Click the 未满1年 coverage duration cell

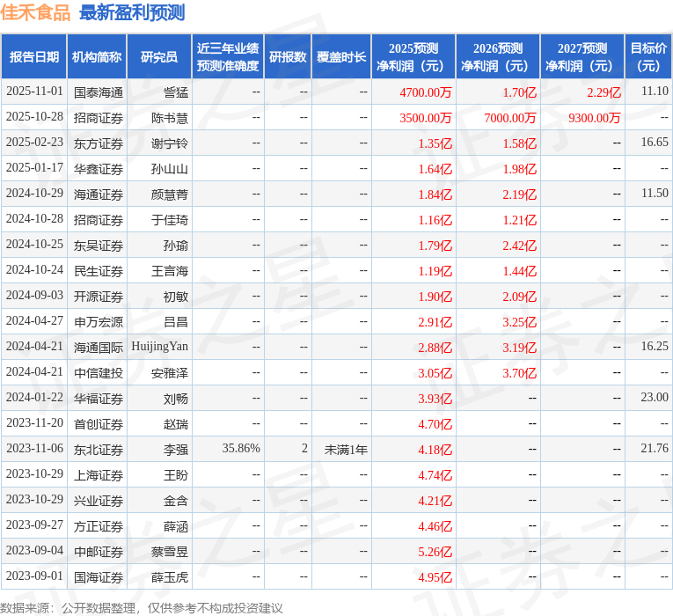346,449
